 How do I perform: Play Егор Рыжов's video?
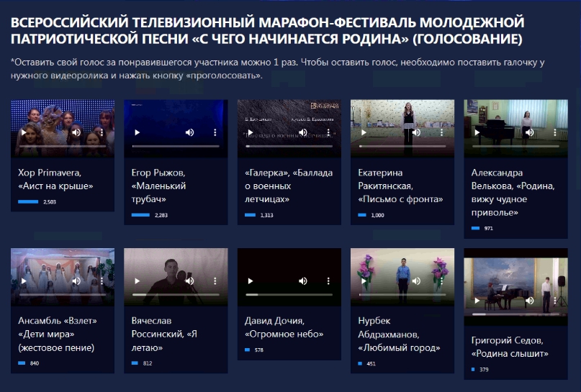click(x=138, y=132)
